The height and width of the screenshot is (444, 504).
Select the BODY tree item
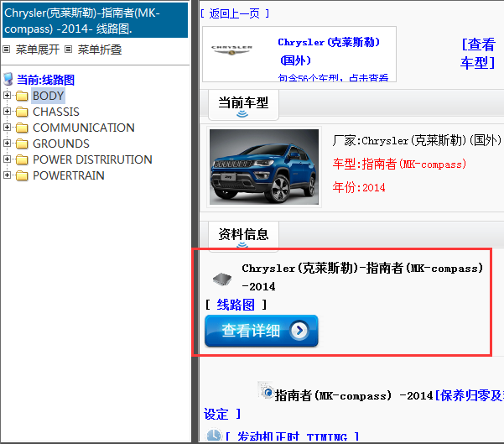(x=48, y=96)
